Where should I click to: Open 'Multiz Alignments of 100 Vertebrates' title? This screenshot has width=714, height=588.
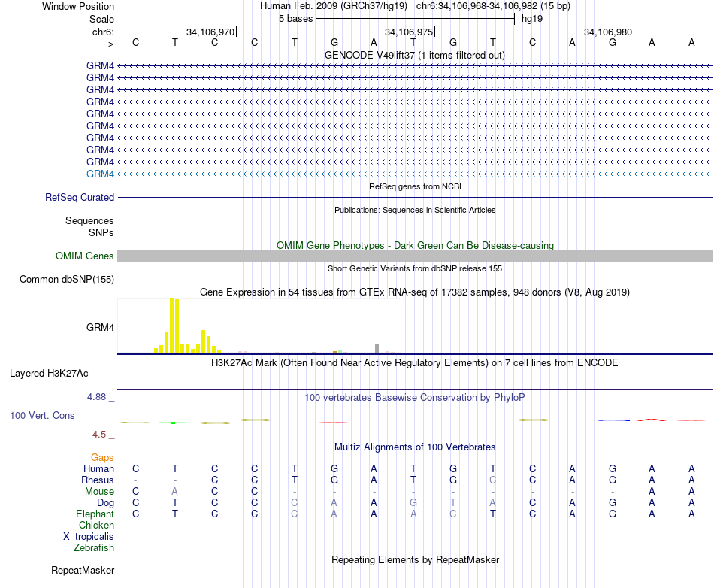(415, 447)
